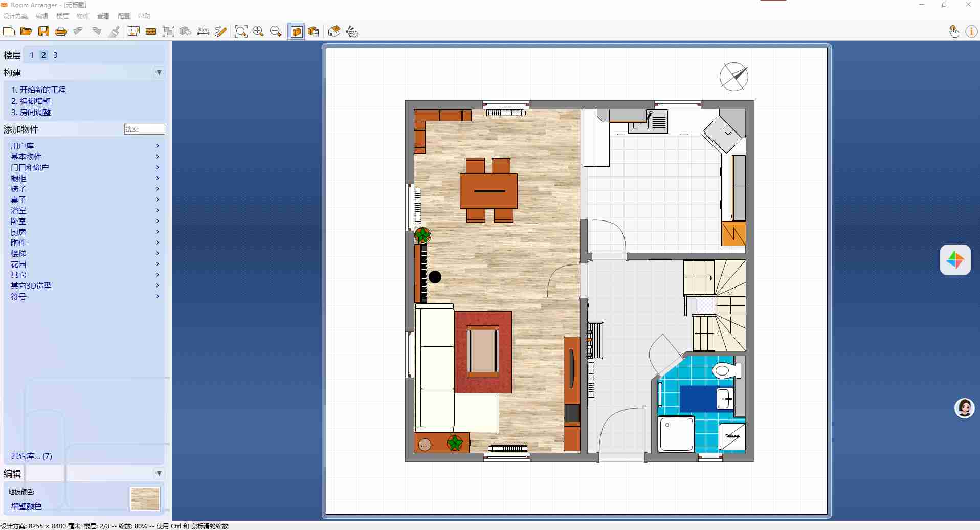This screenshot has height=530, width=980.
Task: Switch to floor 3 tab
Action: pos(55,55)
